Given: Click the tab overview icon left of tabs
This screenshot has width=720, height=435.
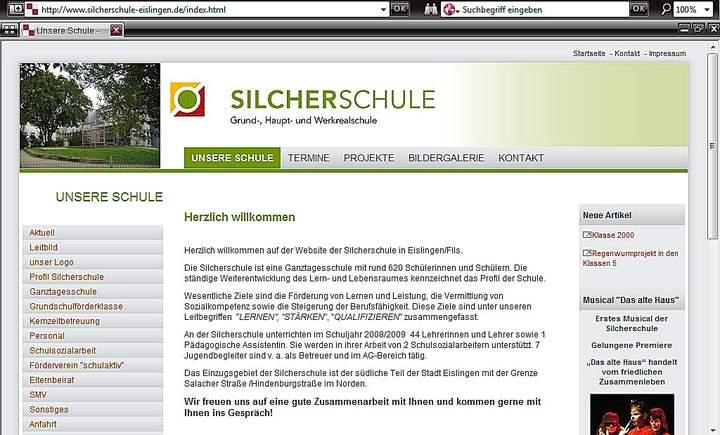Looking at the screenshot, I should point(9,30).
